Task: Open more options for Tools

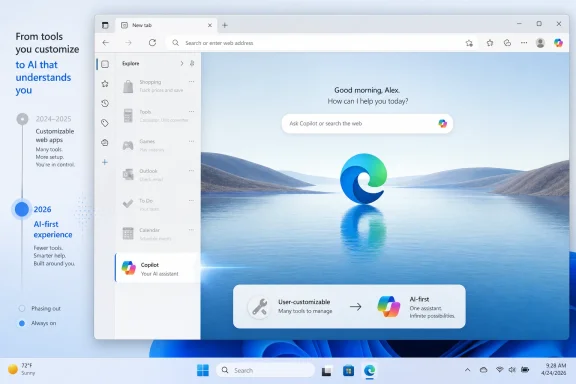Action: [x=191, y=111]
